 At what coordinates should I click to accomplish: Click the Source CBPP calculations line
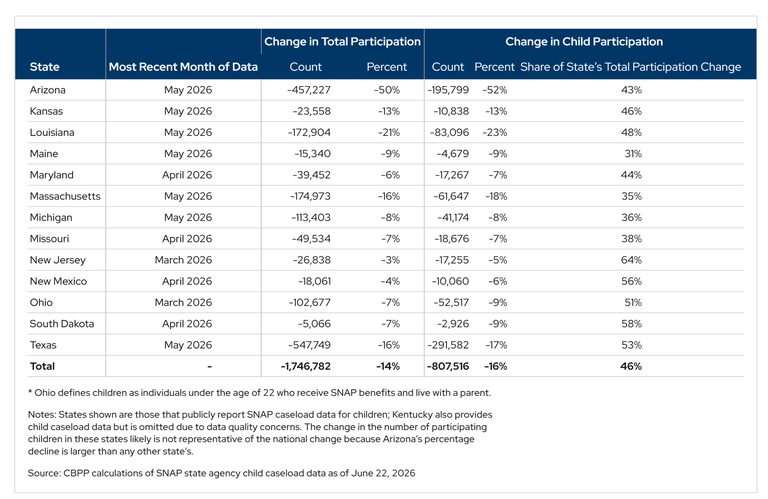[x=221, y=473]
